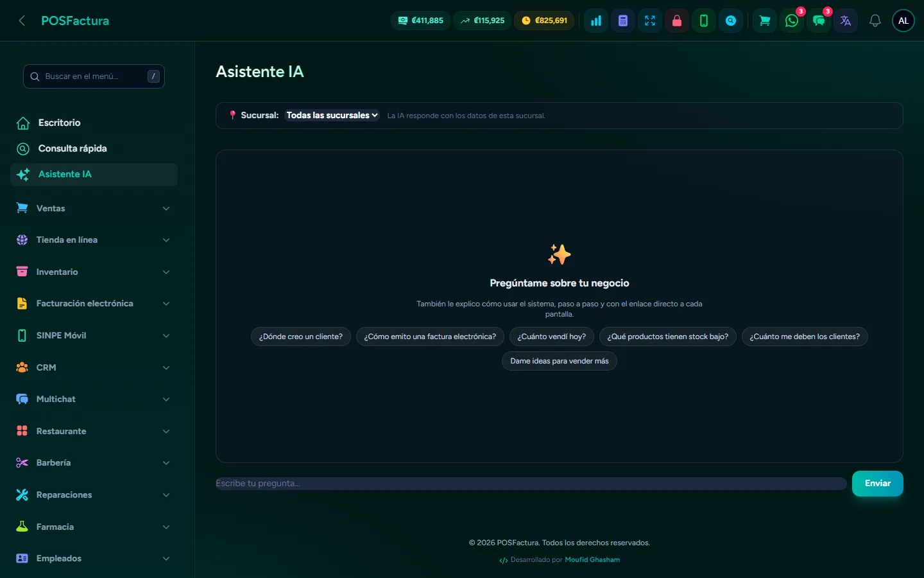Expand the CRM menu section
Image resolution: width=924 pixels, height=578 pixels.
94,367
